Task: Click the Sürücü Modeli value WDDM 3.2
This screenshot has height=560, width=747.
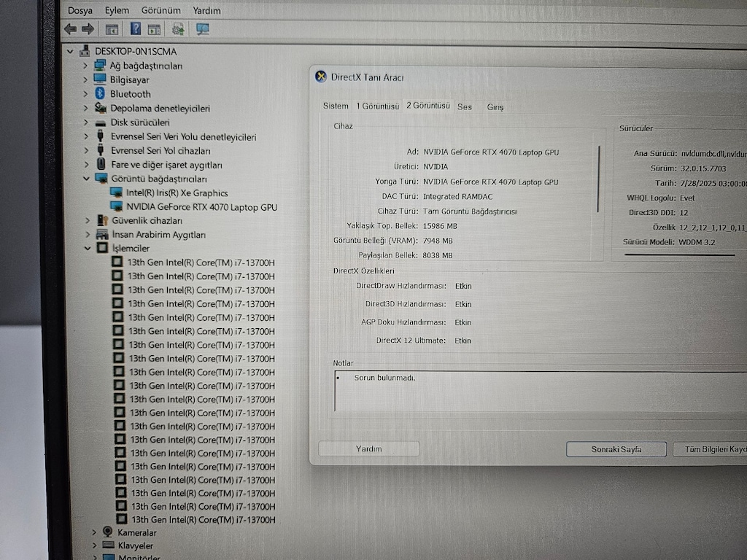Action: [697, 242]
